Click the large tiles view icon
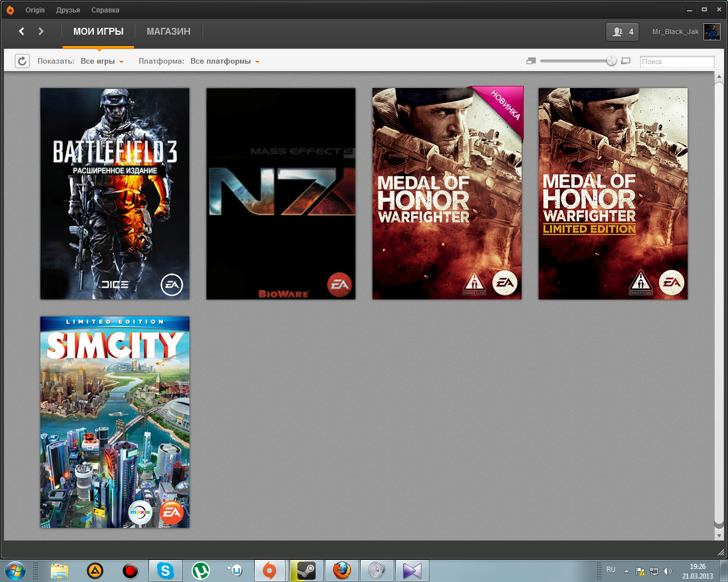The image size is (728, 582). (626, 61)
